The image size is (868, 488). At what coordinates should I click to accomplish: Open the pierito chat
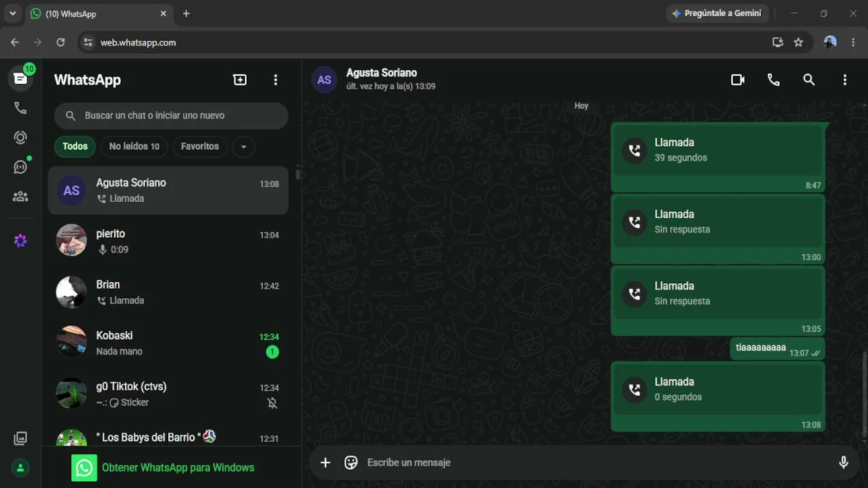coord(168,241)
